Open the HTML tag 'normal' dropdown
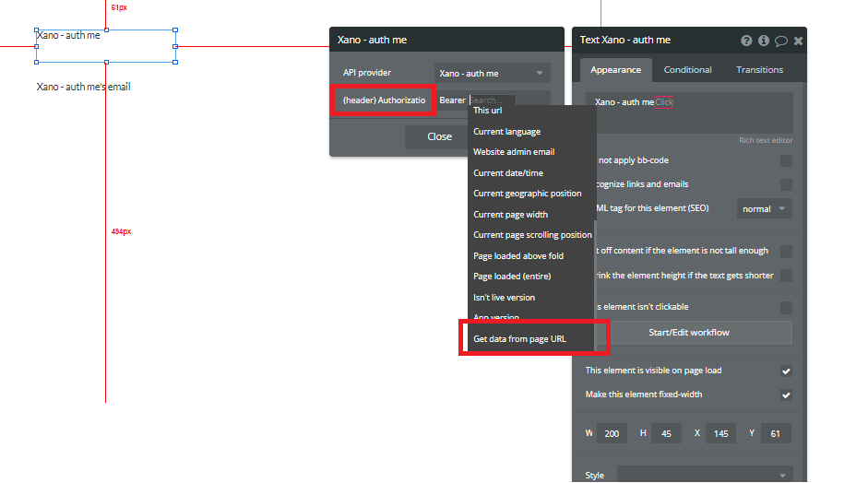The image size is (868, 483). click(764, 208)
